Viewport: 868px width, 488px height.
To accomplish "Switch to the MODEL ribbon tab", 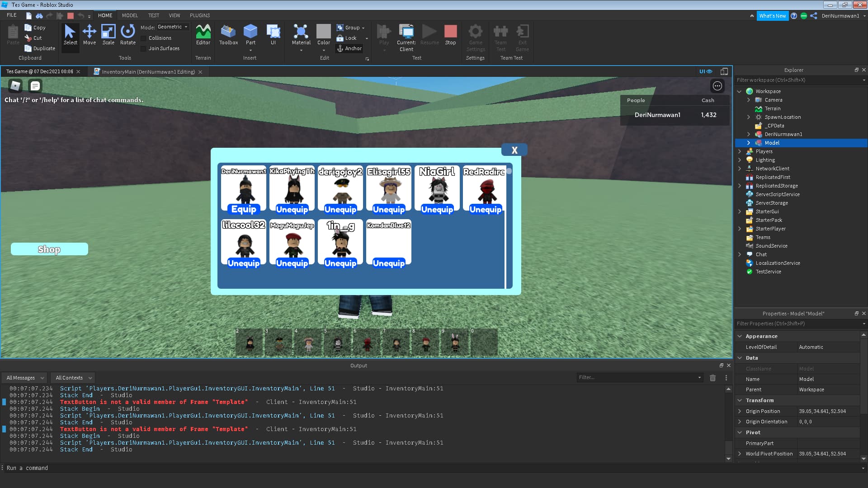I will pos(130,15).
